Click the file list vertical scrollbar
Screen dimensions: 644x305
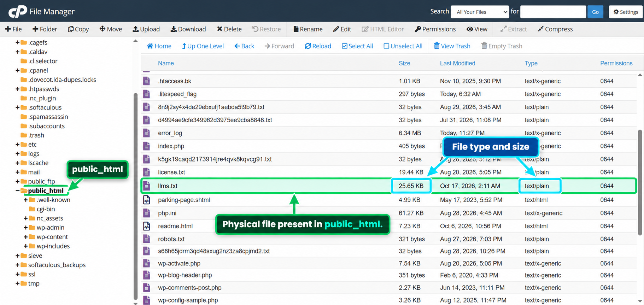[640, 182]
